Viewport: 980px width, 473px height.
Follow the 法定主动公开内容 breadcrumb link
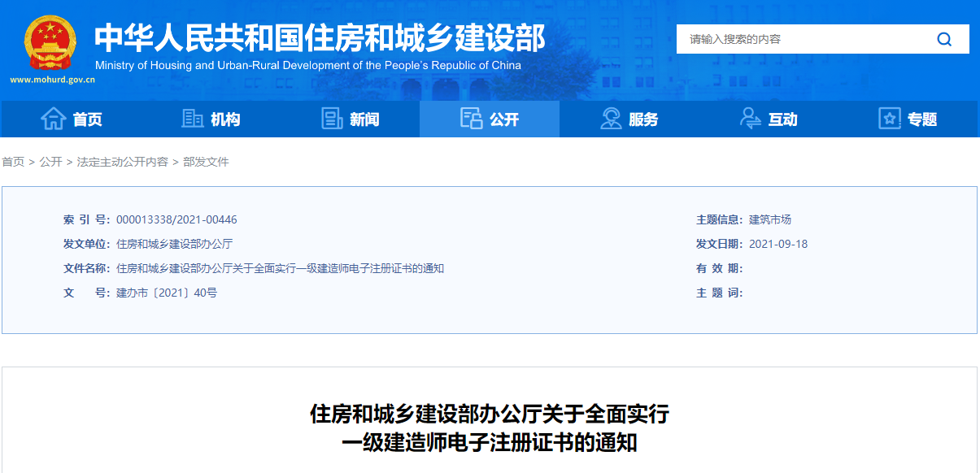122,162
